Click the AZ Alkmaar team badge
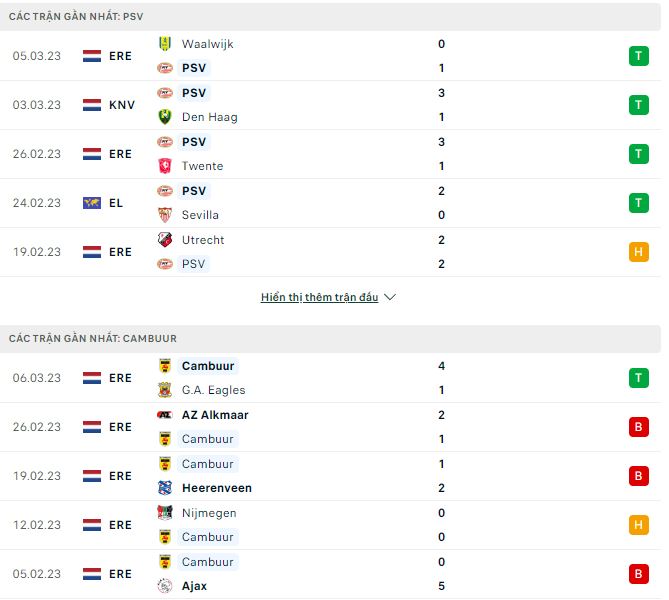 [x=165, y=415]
